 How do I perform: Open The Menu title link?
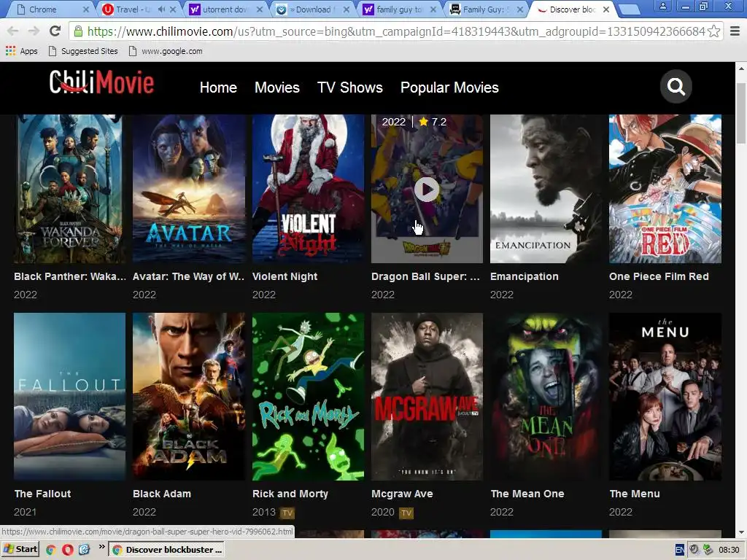tap(635, 494)
